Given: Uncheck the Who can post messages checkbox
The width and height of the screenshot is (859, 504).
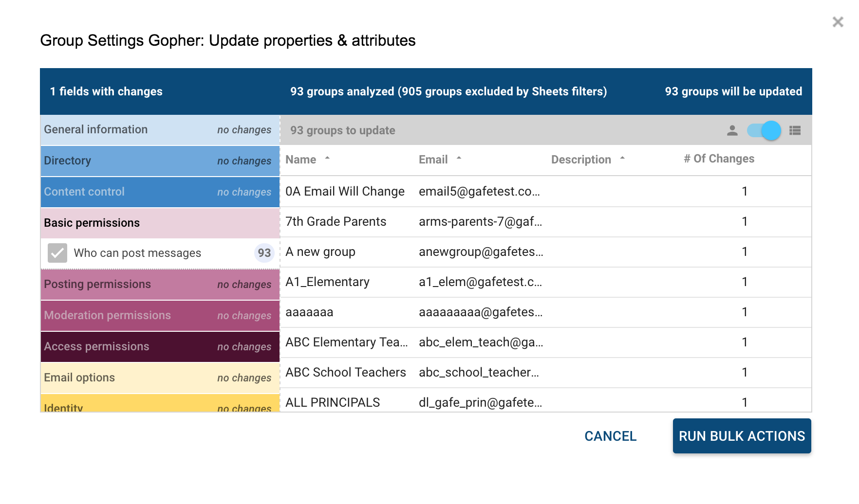Looking at the screenshot, I should tap(57, 253).
